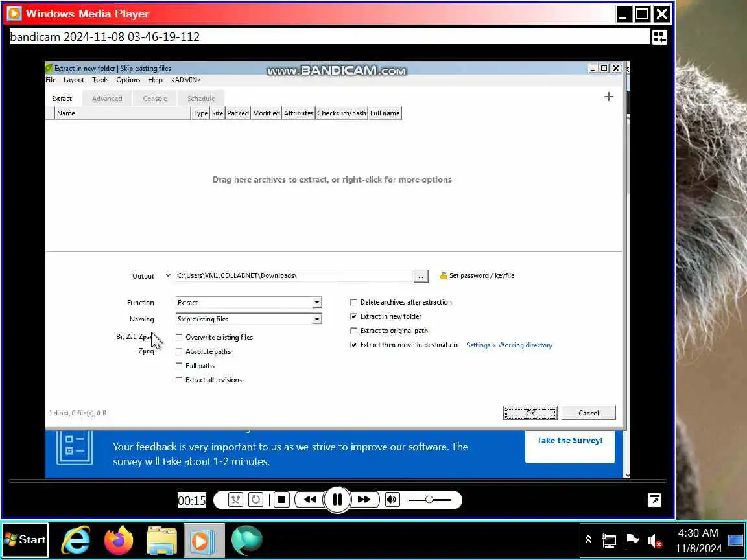Enable Absolute paths checkbox
The width and height of the screenshot is (747, 560).
pyautogui.click(x=179, y=351)
